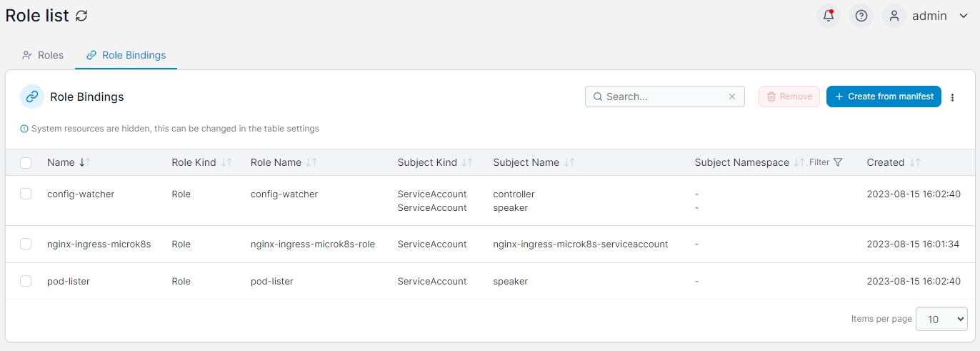Image resolution: width=980 pixels, height=351 pixels.
Task: Tick the nginx-ingress-microk8s row checkbox
Action: click(26, 244)
